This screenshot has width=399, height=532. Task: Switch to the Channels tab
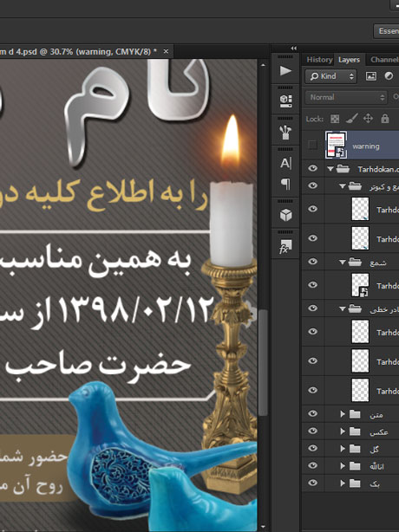(384, 60)
